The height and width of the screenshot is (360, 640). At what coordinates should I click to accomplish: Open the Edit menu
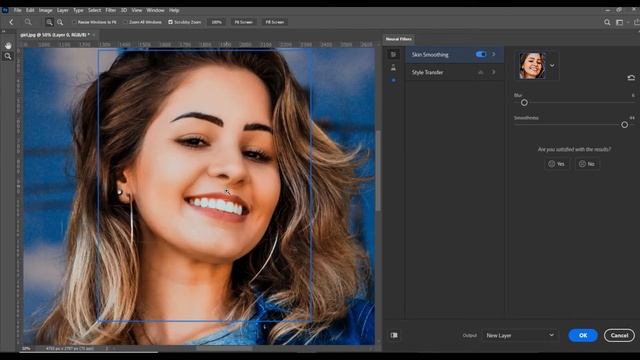pyautogui.click(x=30, y=10)
